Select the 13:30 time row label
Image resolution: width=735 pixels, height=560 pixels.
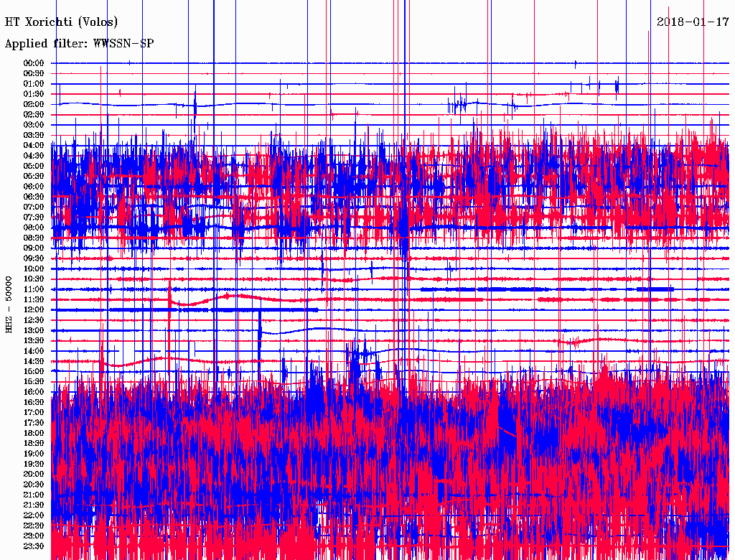coord(34,340)
